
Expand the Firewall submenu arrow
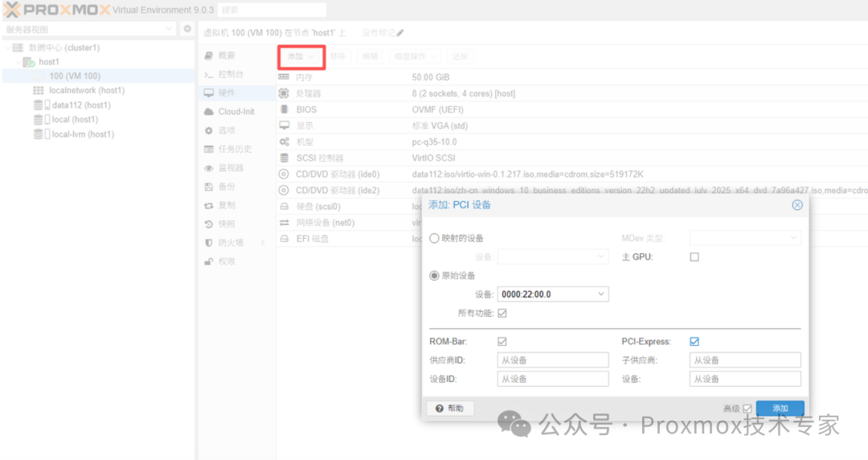(263, 243)
